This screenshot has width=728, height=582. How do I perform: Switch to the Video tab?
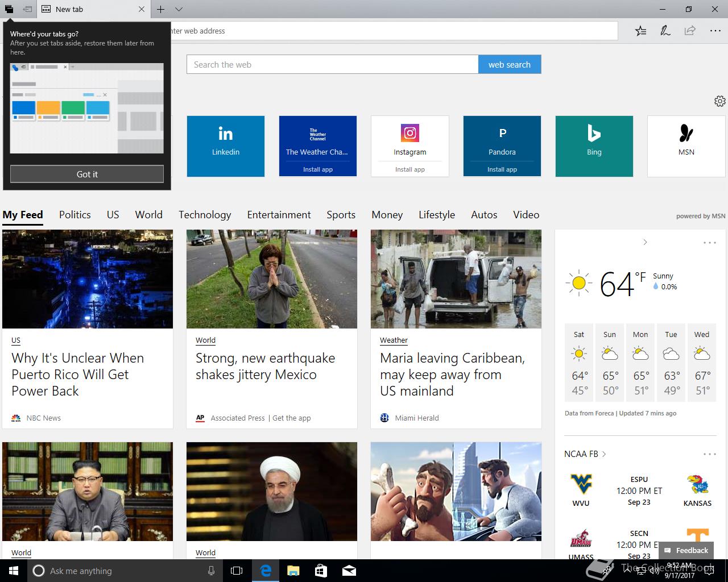click(x=526, y=215)
